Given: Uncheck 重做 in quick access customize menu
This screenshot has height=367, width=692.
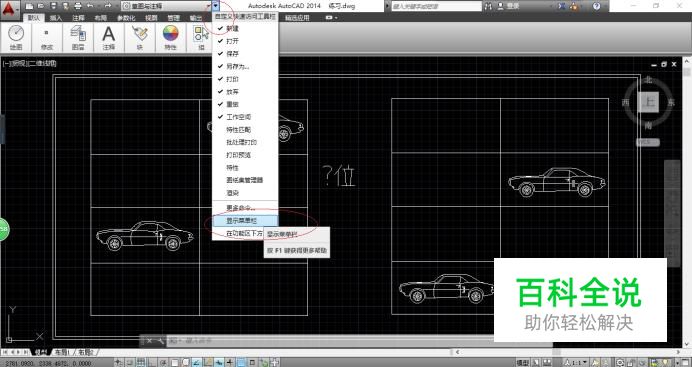Looking at the screenshot, I should [x=245, y=105].
